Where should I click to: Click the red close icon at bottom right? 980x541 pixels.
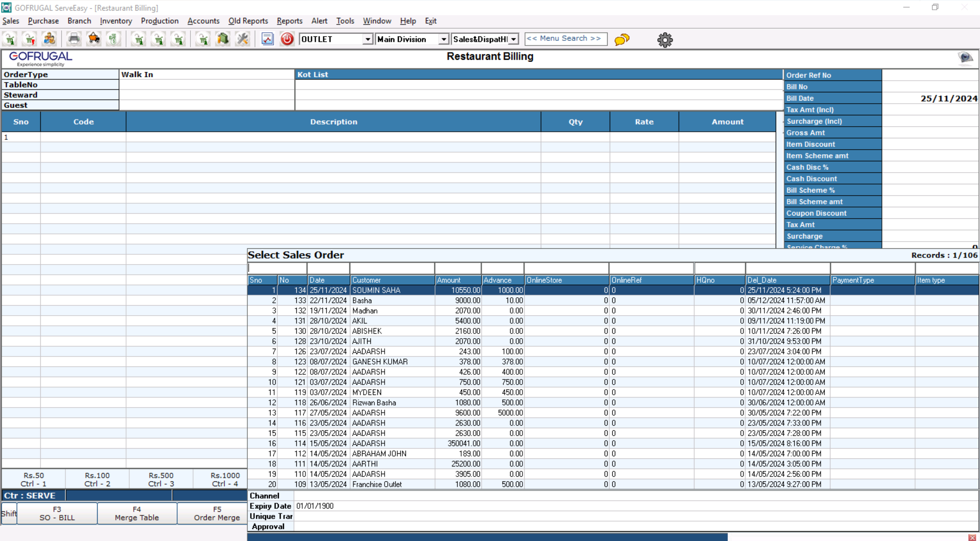point(972,537)
